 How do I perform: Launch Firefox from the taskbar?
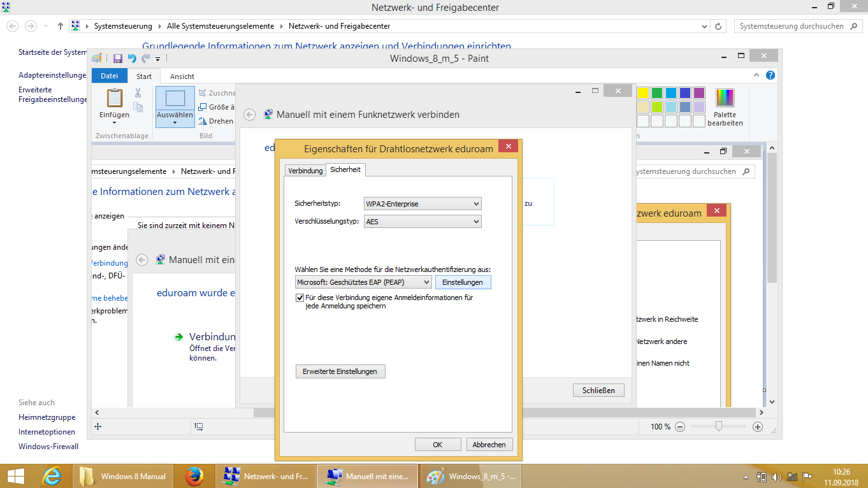(x=194, y=476)
